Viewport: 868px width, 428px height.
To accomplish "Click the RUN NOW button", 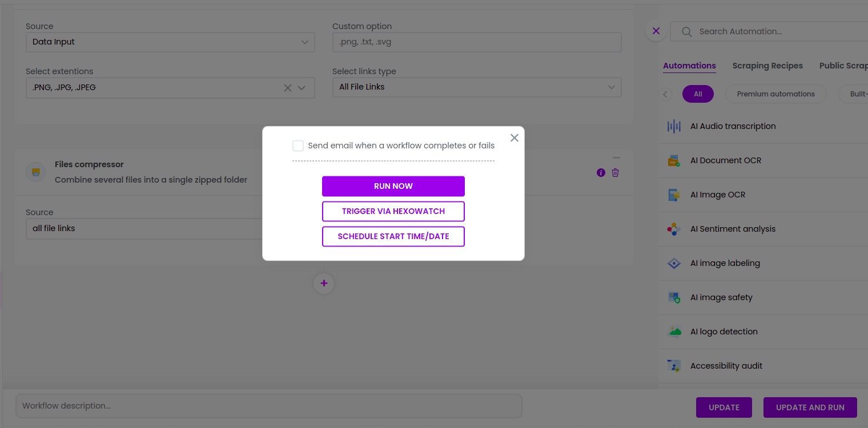I will 393,186.
